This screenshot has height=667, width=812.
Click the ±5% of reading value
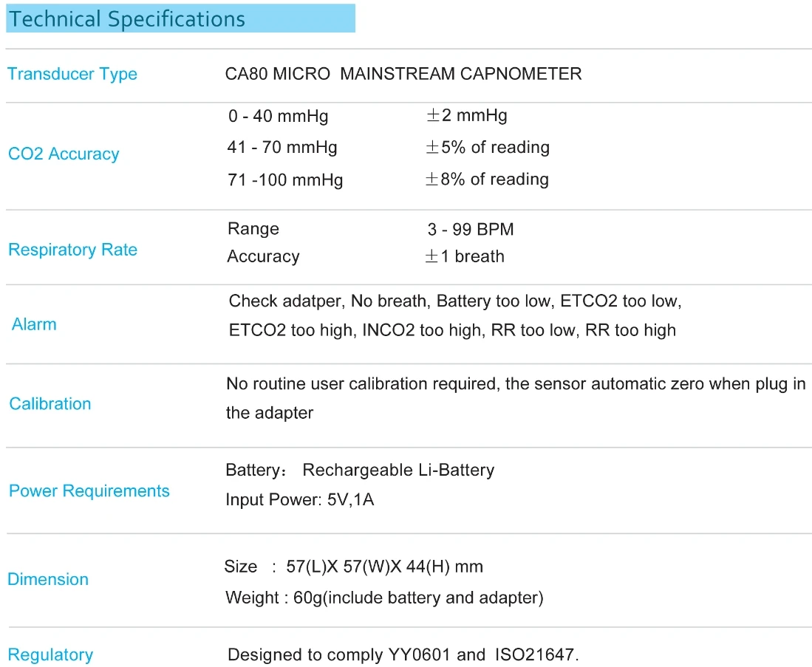488,147
